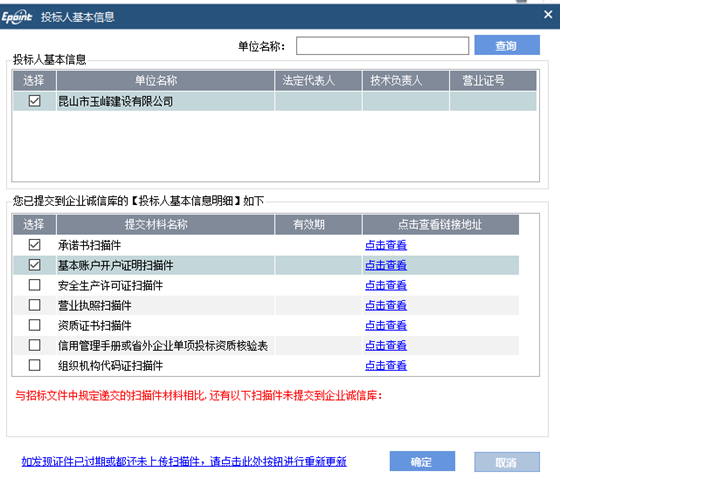The height and width of the screenshot is (480, 720).
Task: Open 点击查看 link for 营业执照扫描件
Action: coord(385,305)
